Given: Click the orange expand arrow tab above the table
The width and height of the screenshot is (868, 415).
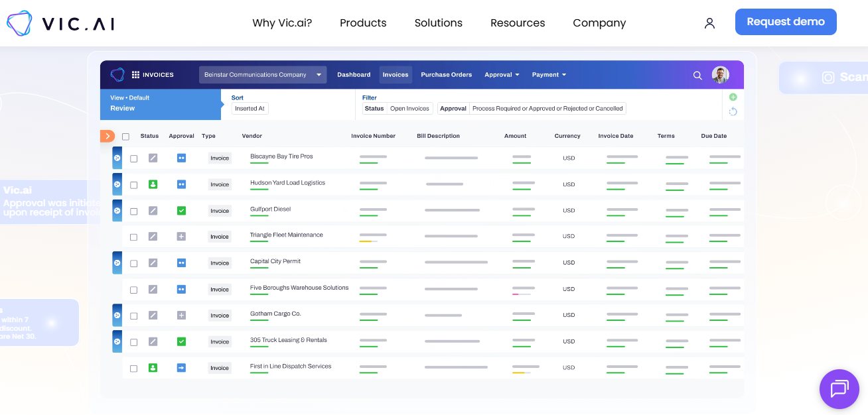Looking at the screenshot, I should [108, 136].
